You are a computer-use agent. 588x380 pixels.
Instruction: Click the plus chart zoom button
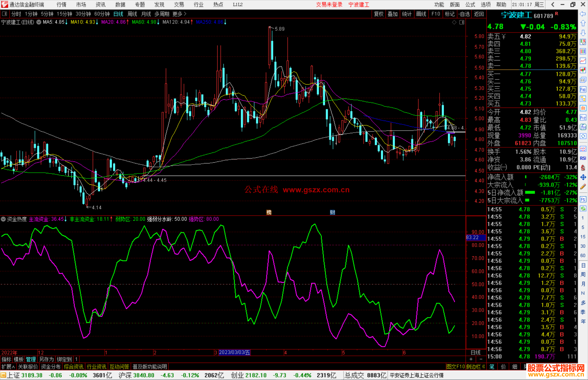[x=471, y=359]
